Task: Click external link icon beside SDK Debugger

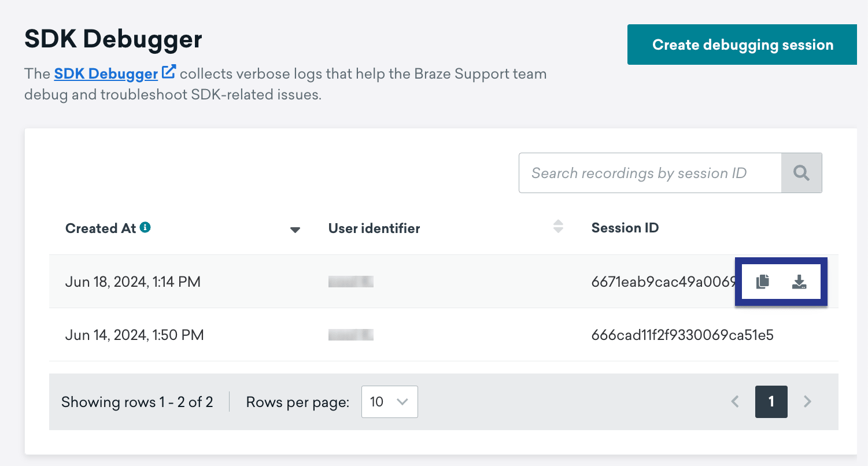Action: [x=169, y=73]
